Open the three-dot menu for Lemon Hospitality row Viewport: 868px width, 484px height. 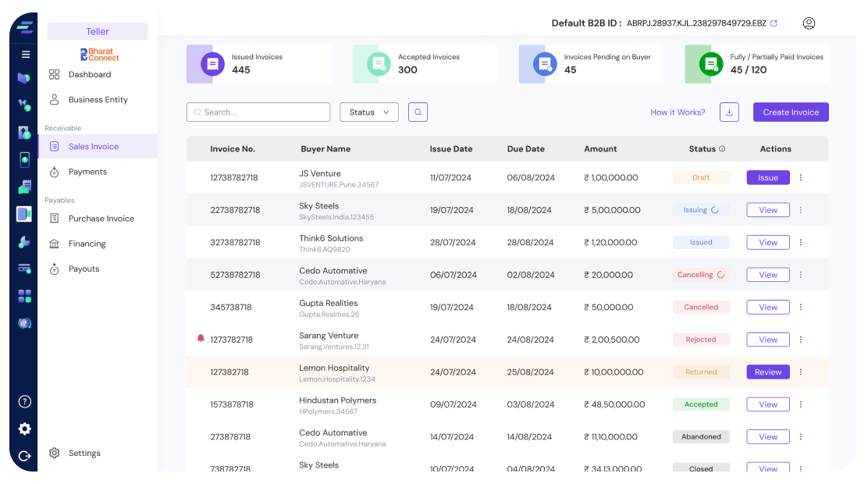[x=800, y=372]
